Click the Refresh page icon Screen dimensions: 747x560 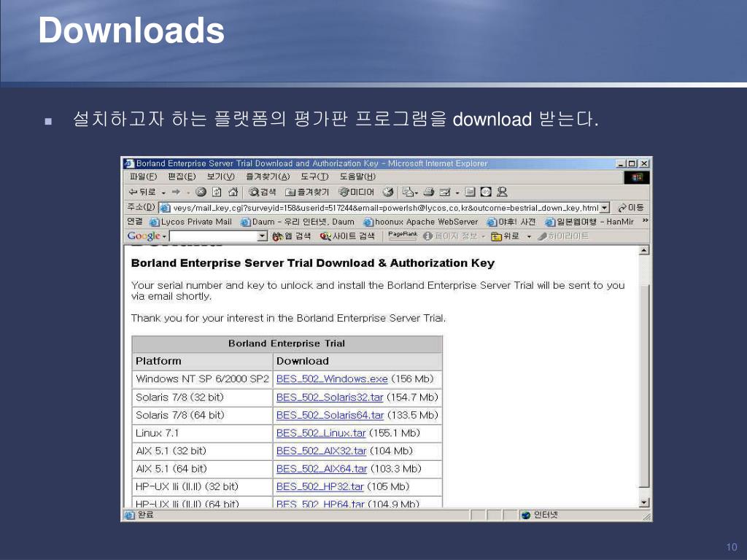coord(217,192)
